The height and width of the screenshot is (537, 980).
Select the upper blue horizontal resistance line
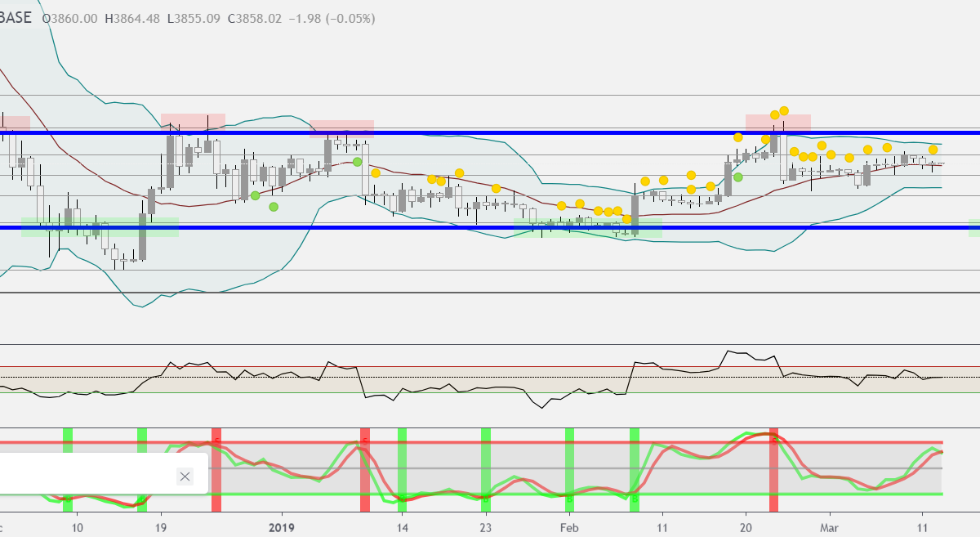[490, 132]
